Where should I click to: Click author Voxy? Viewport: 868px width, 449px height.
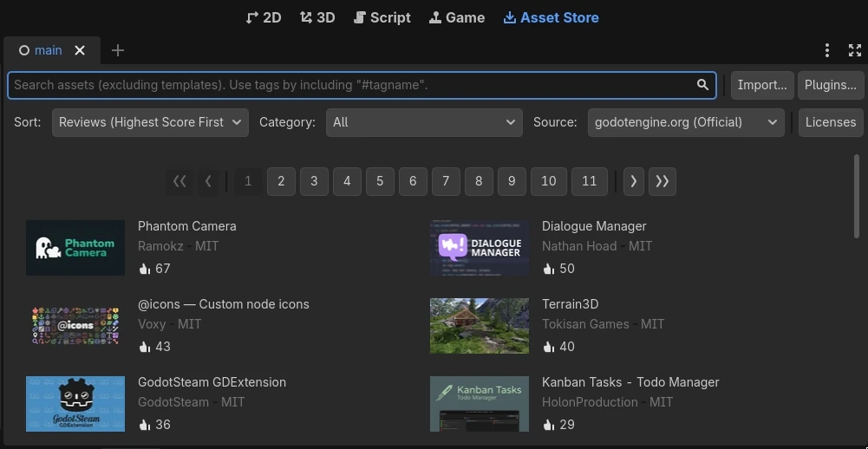tap(152, 324)
